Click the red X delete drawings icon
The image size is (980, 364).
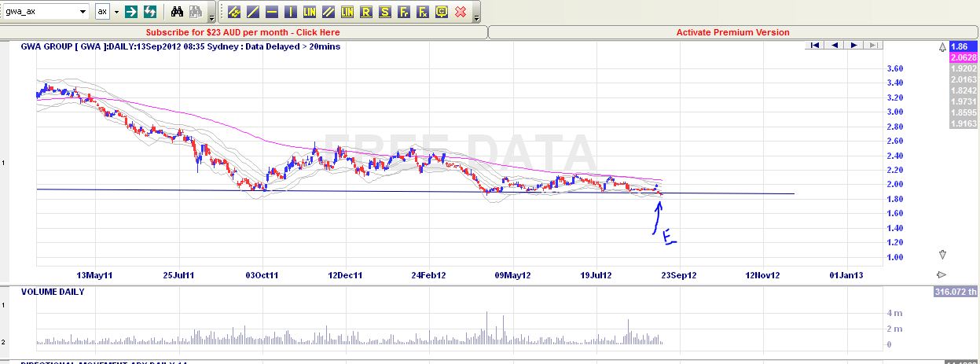click(x=461, y=12)
